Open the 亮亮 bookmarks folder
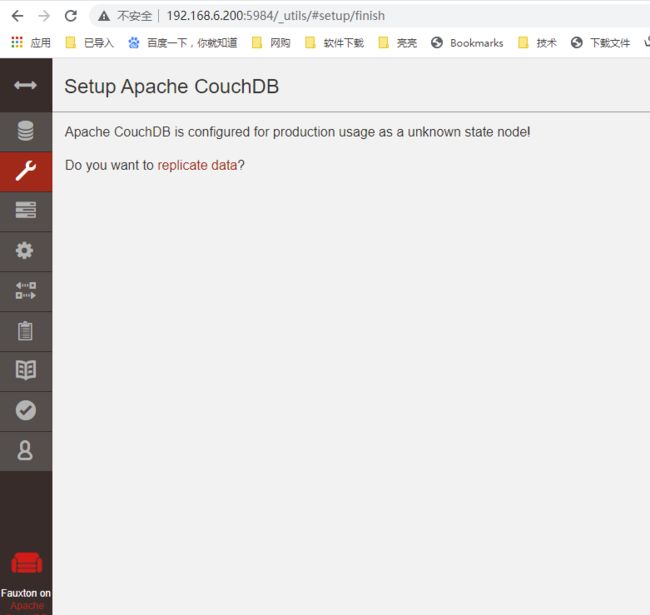This screenshot has height=615, width=650. pyautogui.click(x=398, y=43)
